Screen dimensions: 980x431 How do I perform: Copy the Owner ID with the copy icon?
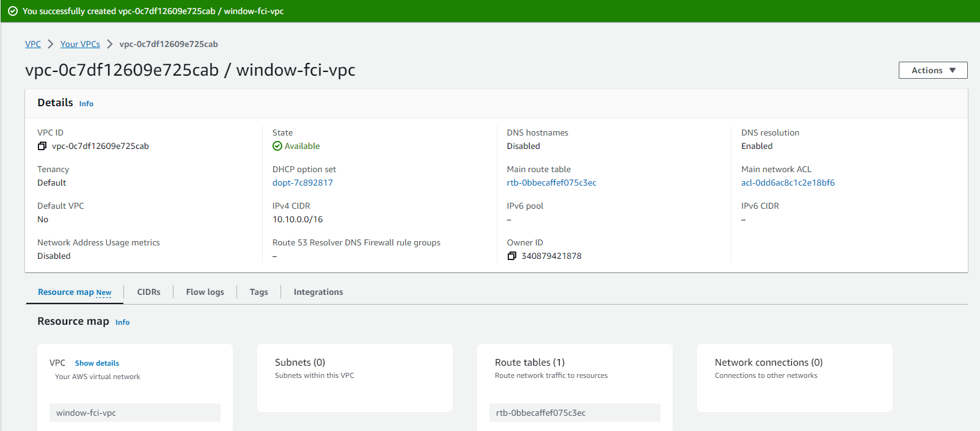tap(512, 256)
